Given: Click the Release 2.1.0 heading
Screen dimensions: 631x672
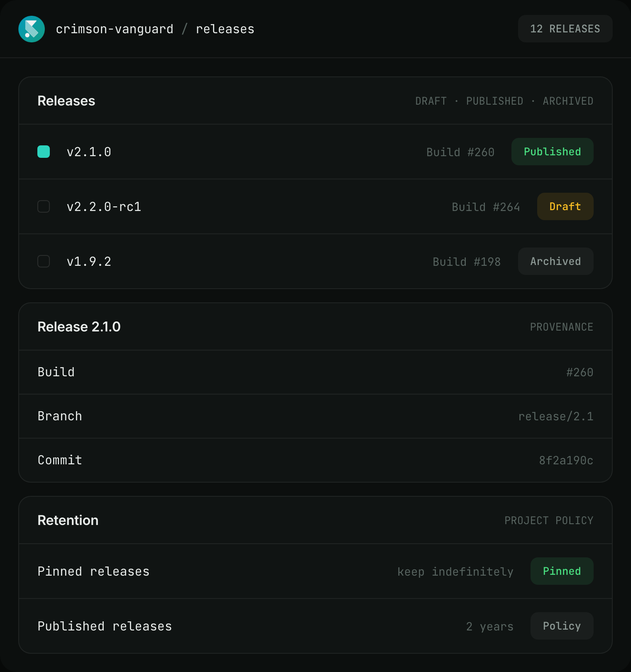Looking at the screenshot, I should coord(79,327).
